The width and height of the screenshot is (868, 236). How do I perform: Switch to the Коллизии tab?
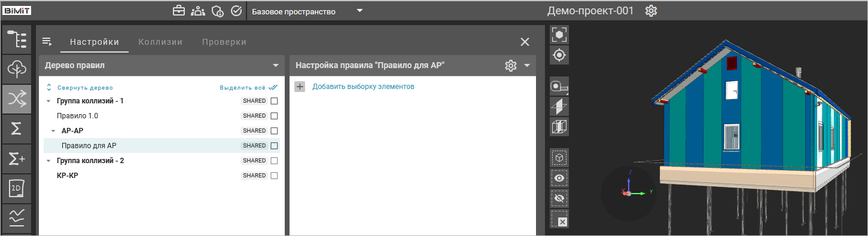tap(160, 42)
